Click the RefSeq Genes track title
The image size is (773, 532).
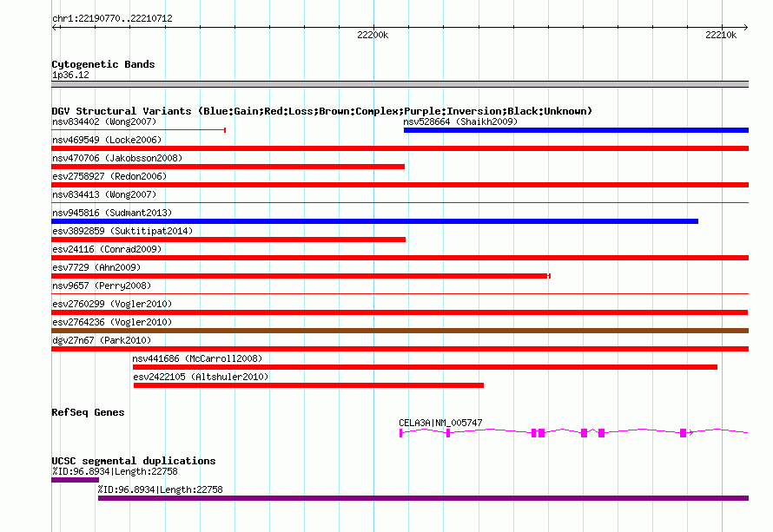click(x=88, y=412)
